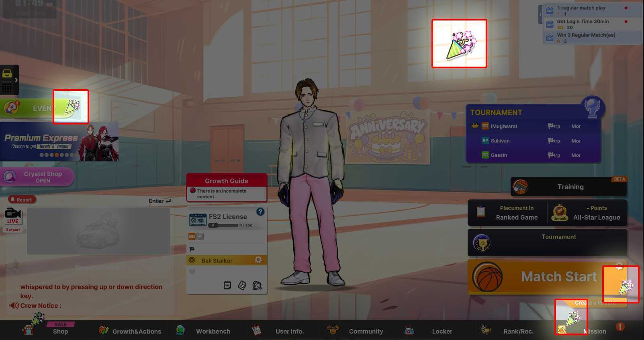Click the party popper icon near the window
The image size is (644, 340).
(459, 44)
